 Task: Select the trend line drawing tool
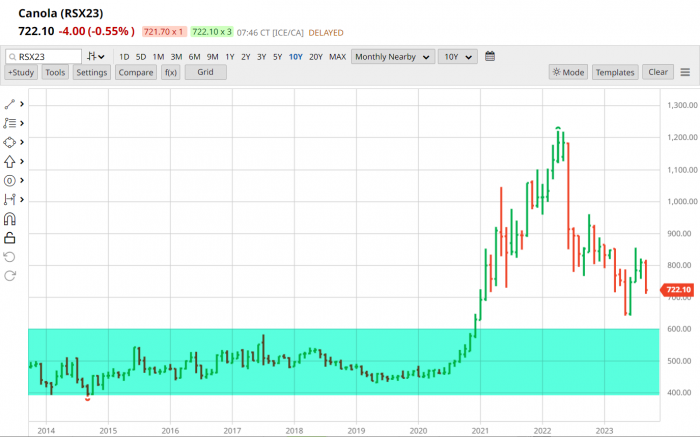click(9, 104)
